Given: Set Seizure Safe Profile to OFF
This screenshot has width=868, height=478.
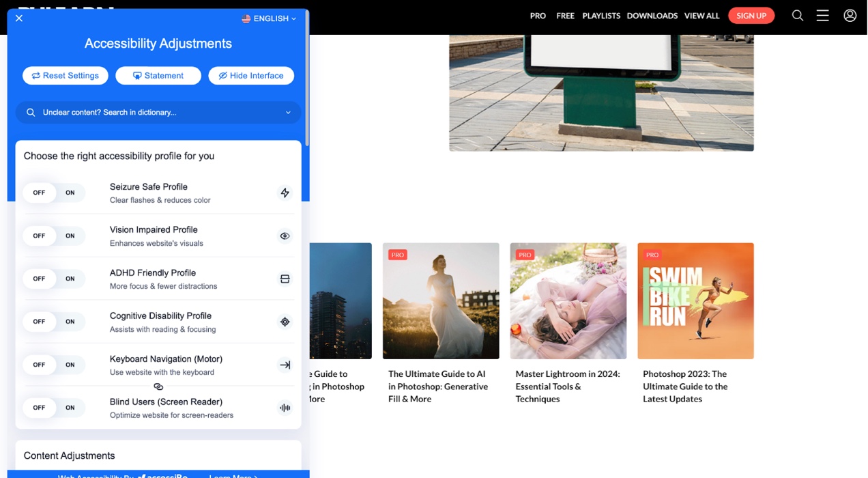Looking at the screenshot, I should [x=39, y=193].
